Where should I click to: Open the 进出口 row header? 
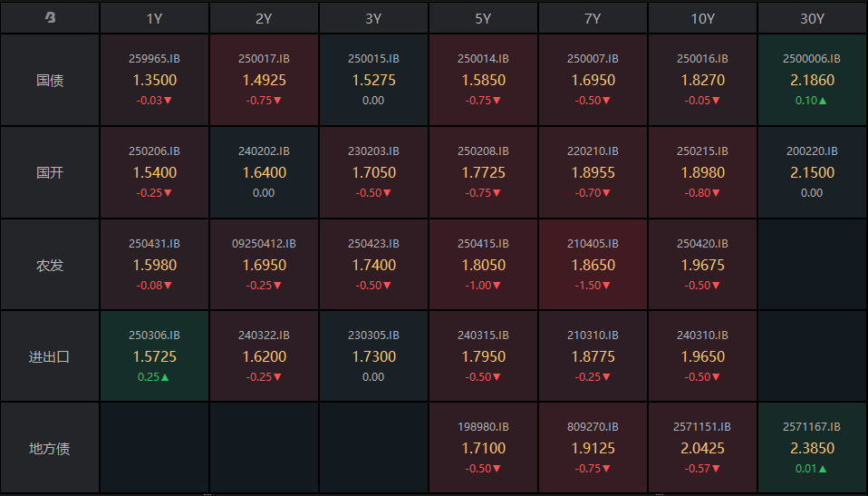click(50, 356)
